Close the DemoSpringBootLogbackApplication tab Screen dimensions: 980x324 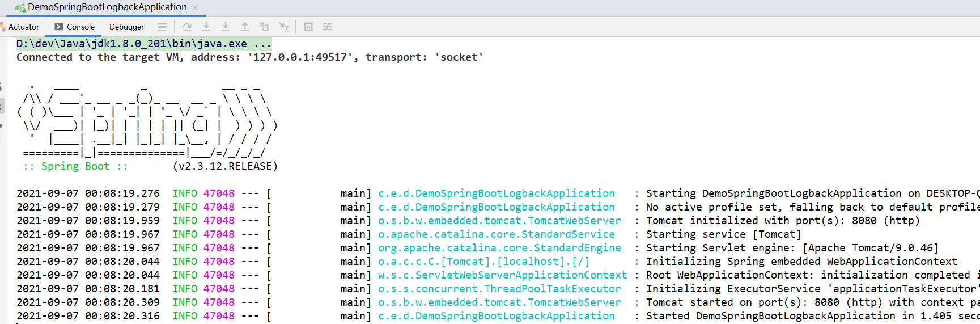195,7
